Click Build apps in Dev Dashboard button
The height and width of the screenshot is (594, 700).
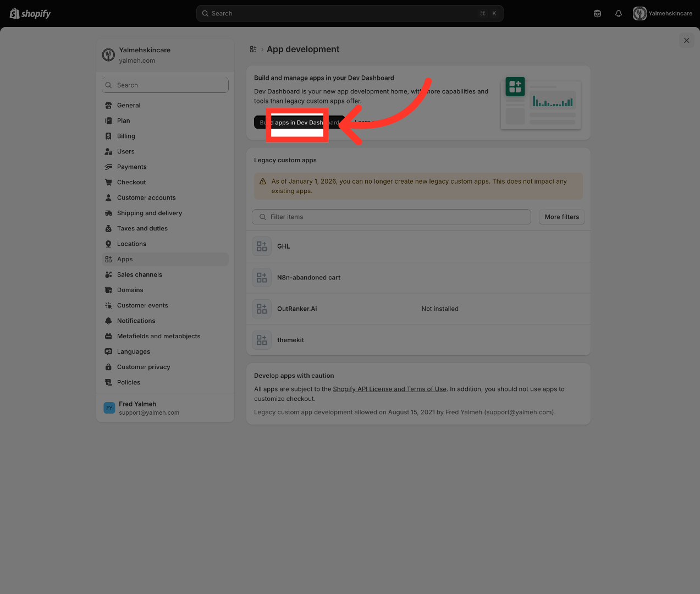[x=300, y=123]
